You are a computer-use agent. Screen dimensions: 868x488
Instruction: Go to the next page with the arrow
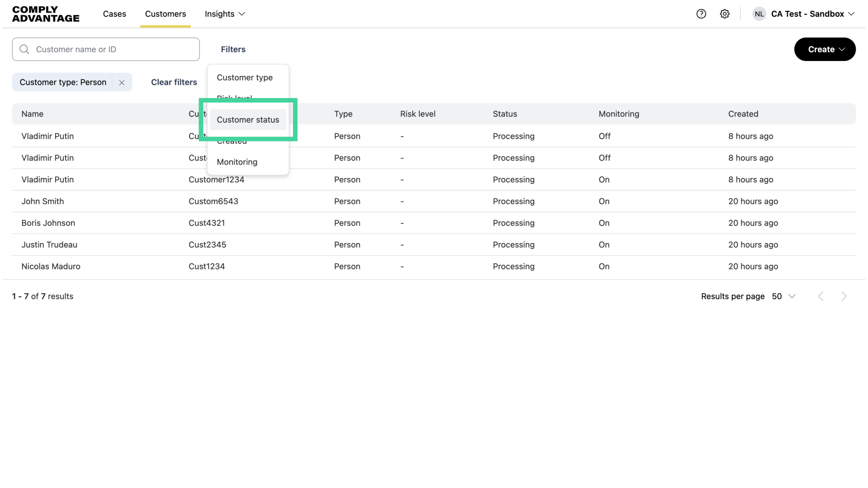coord(844,296)
